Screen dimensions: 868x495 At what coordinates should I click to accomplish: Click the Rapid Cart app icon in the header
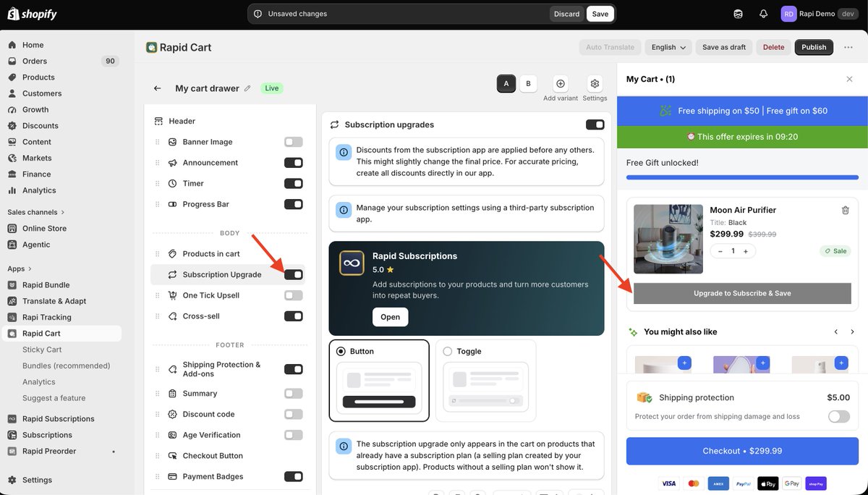151,47
